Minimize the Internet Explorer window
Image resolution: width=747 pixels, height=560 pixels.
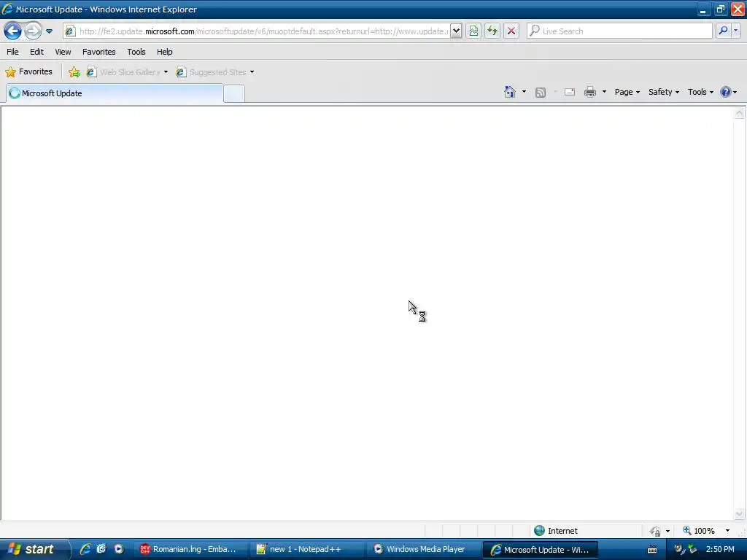coord(703,9)
